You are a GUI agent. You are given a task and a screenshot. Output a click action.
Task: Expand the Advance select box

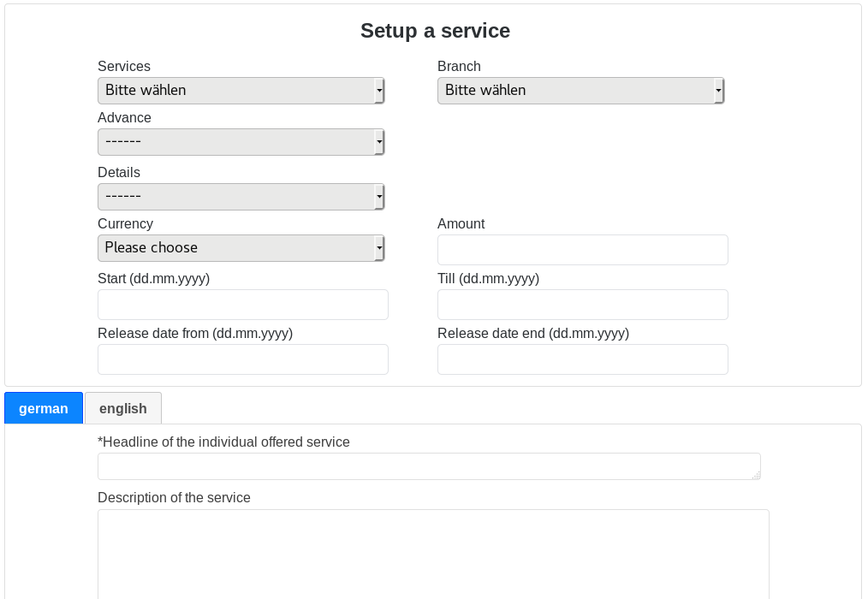(x=241, y=142)
